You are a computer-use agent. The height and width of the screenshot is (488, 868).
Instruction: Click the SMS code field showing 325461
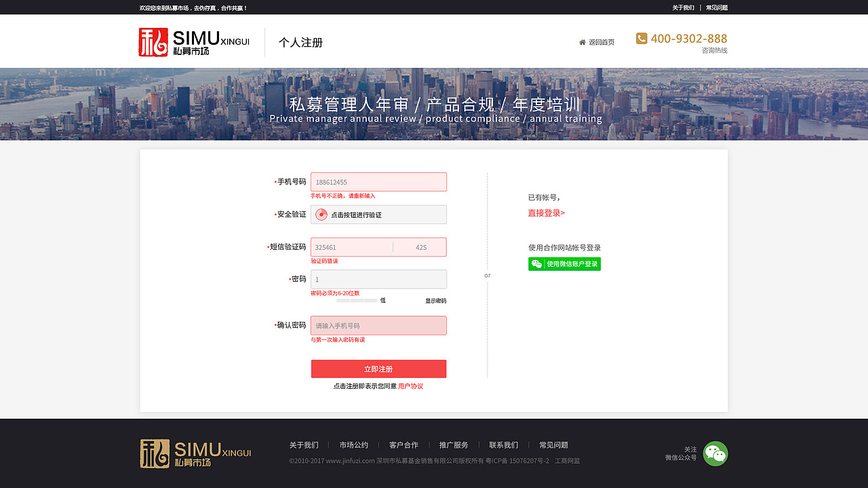click(x=353, y=246)
